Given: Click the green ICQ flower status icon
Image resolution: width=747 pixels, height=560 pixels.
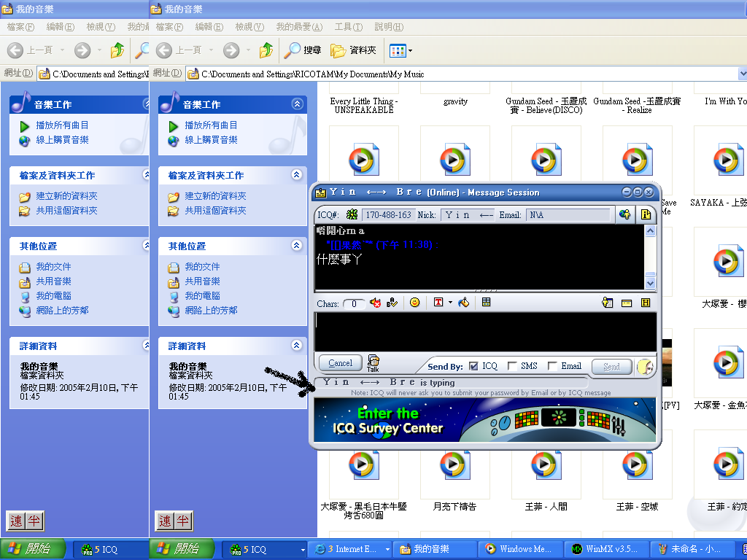Looking at the screenshot, I should 352,215.
